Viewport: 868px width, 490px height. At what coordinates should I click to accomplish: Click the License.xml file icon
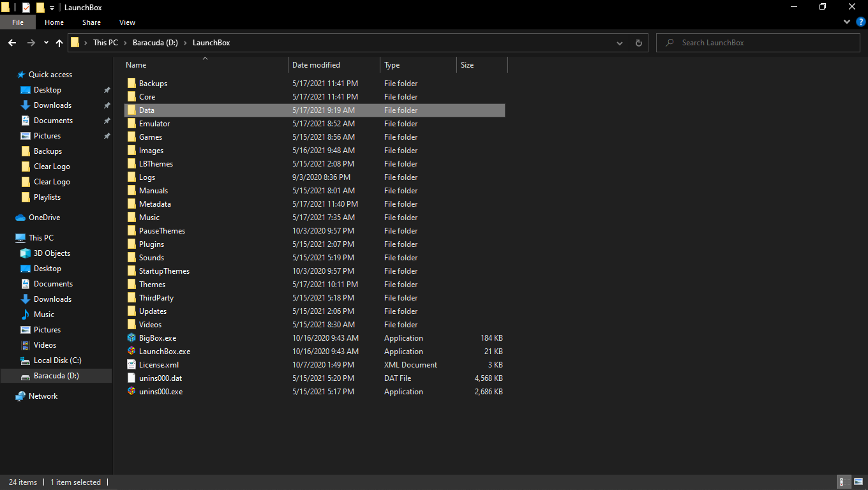(131, 365)
